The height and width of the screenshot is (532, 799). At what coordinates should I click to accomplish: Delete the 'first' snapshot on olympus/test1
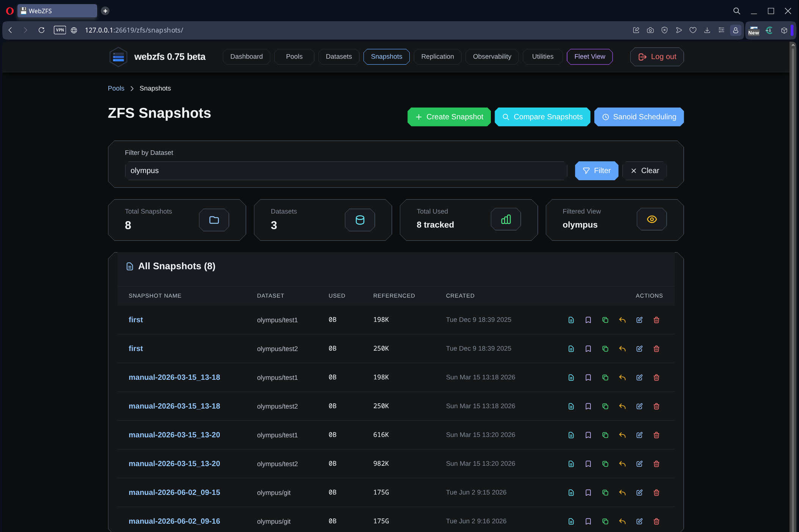coord(657,320)
